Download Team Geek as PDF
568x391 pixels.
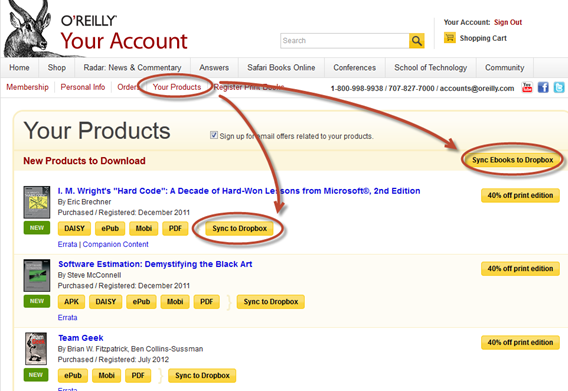coord(138,375)
